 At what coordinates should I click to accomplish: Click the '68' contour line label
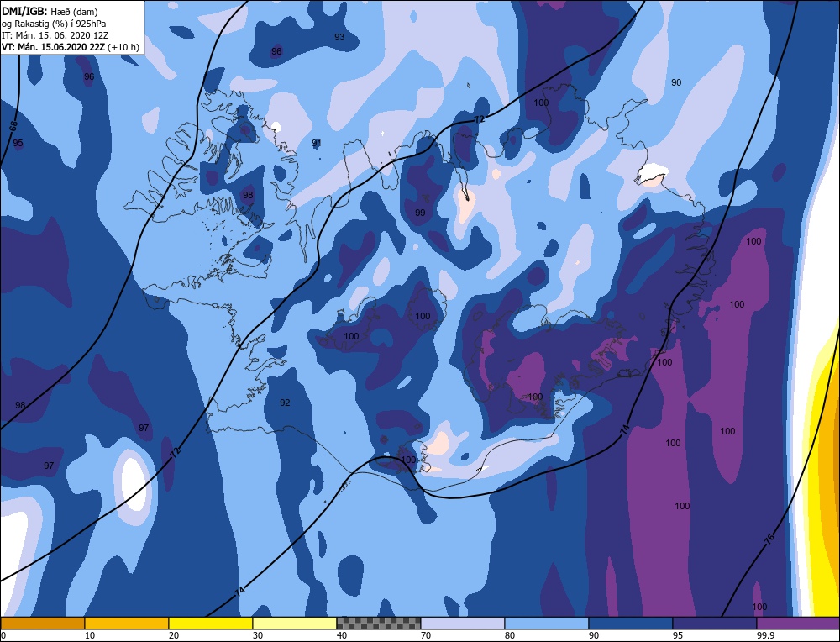[13, 127]
